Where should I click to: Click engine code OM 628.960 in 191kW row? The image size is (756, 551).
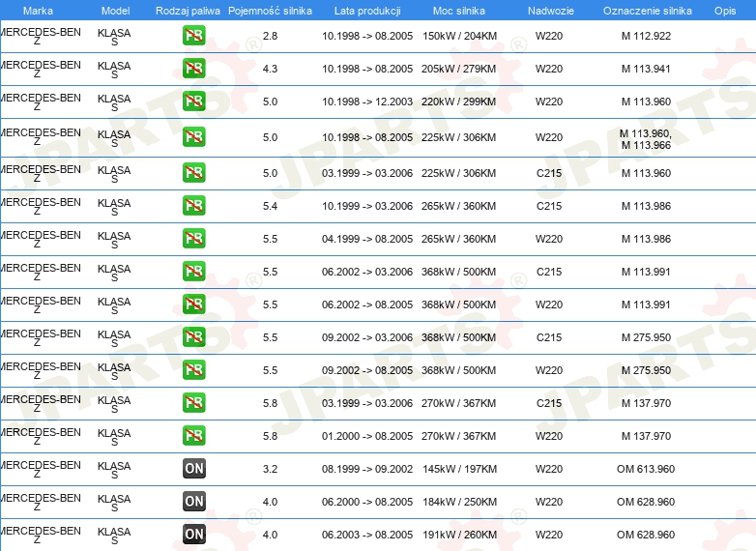[646, 535]
